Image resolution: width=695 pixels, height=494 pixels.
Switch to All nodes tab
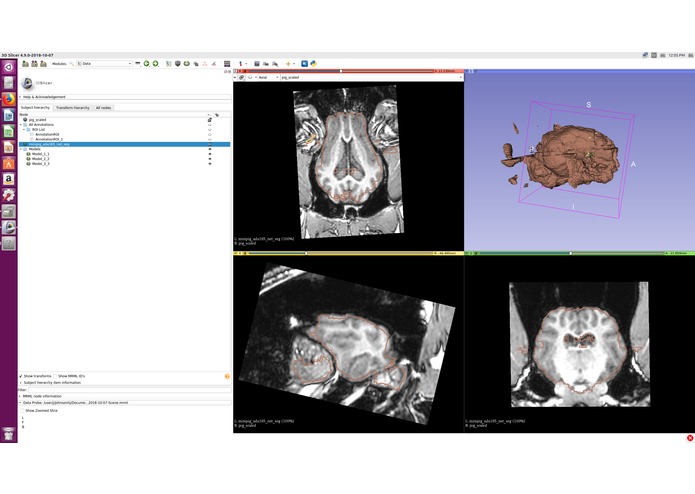point(104,108)
